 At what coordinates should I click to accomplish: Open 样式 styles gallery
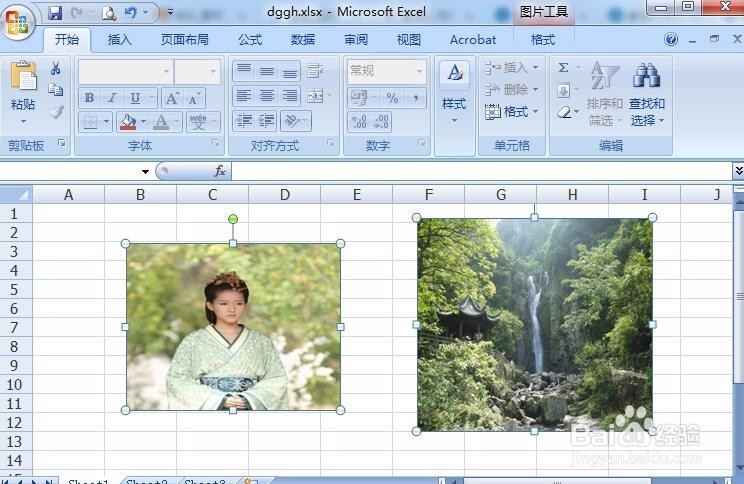coord(454,93)
